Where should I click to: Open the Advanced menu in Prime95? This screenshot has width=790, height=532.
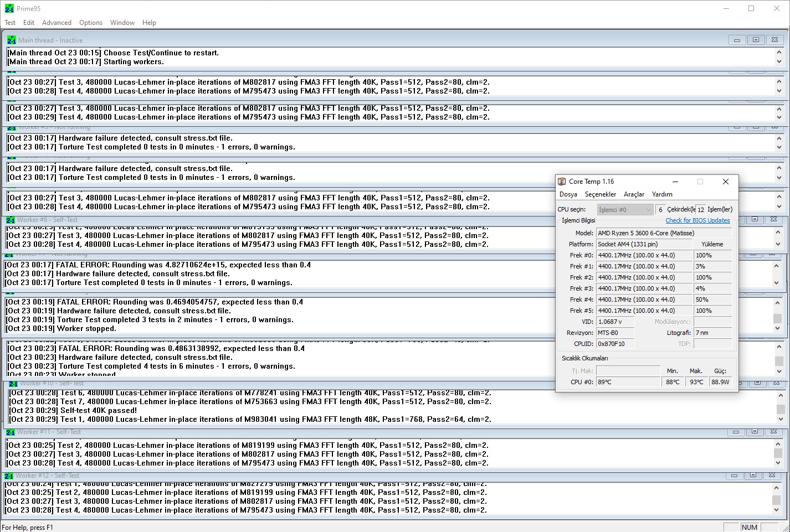tap(57, 23)
